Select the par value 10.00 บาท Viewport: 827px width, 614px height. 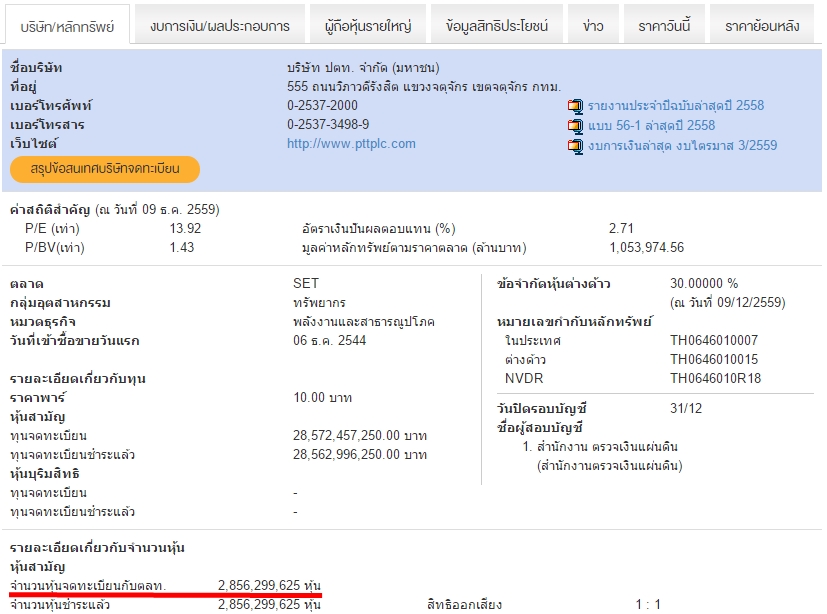(x=323, y=397)
